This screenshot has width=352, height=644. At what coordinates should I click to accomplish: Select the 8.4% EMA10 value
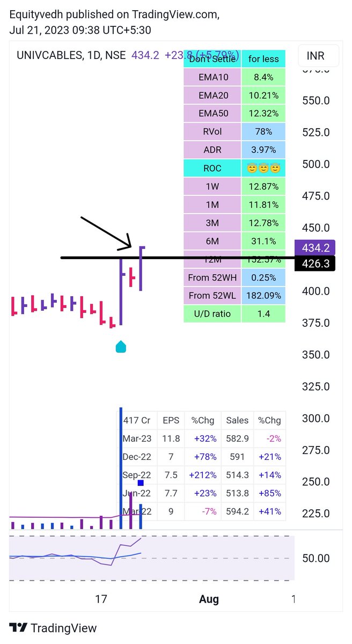[x=263, y=77]
